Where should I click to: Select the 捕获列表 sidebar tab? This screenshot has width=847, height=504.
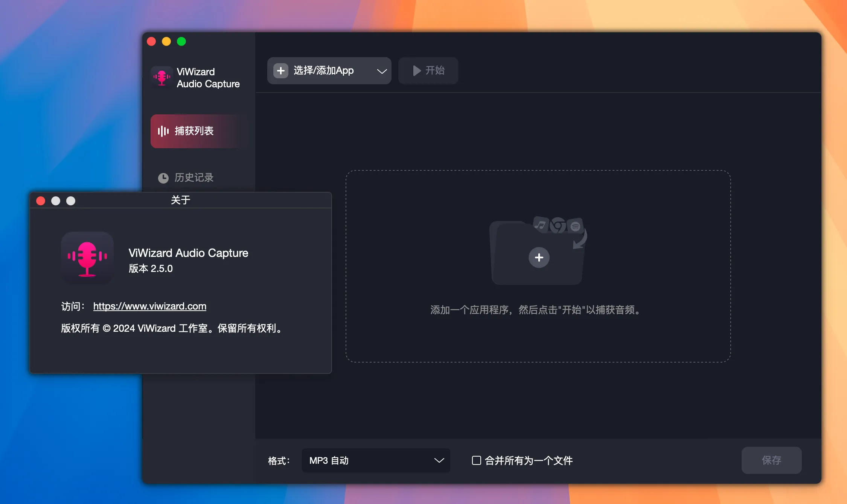click(x=200, y=131)
